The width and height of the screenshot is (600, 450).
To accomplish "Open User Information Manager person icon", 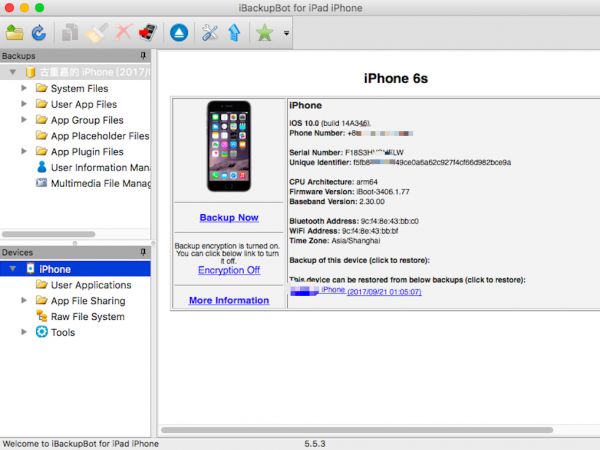I will point(42,167).
